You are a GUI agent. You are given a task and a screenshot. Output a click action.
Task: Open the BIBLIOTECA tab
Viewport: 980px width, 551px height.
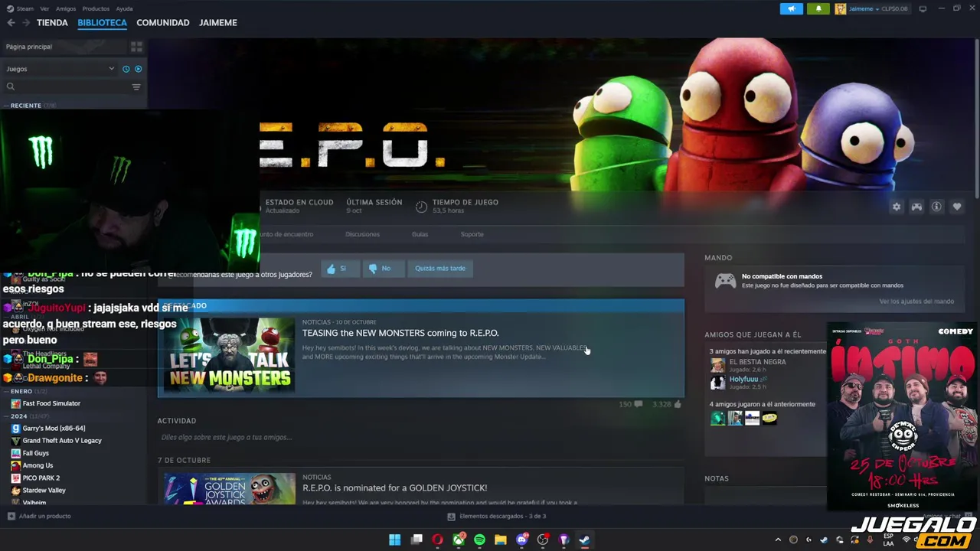pyautogui.click(x=102, y=23)
